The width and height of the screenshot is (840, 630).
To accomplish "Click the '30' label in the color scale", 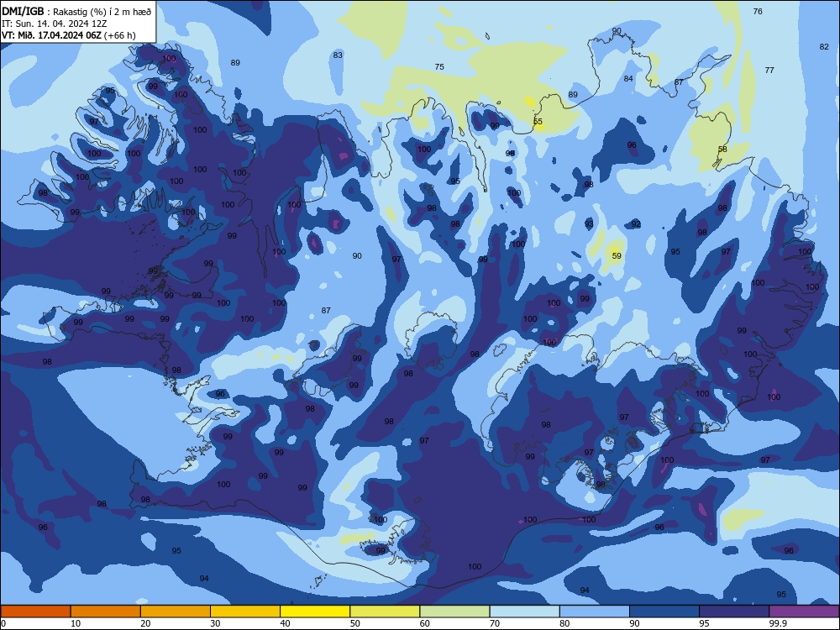I will point(215,623).
